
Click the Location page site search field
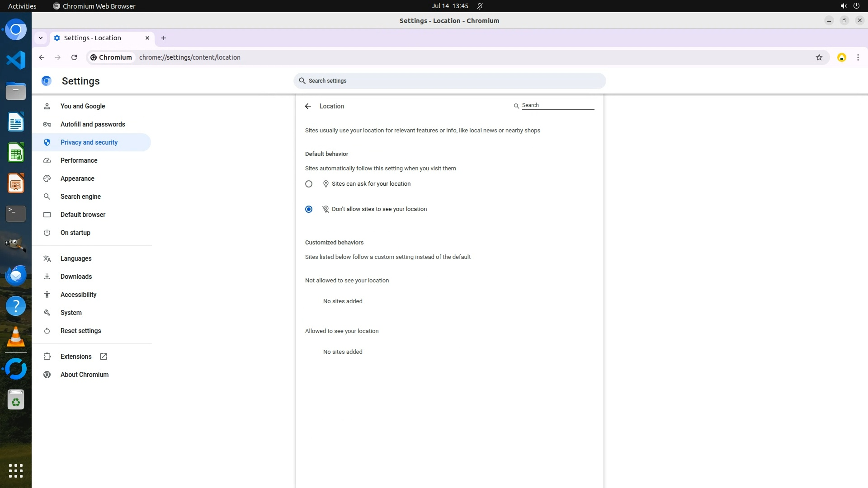point(557,105)
